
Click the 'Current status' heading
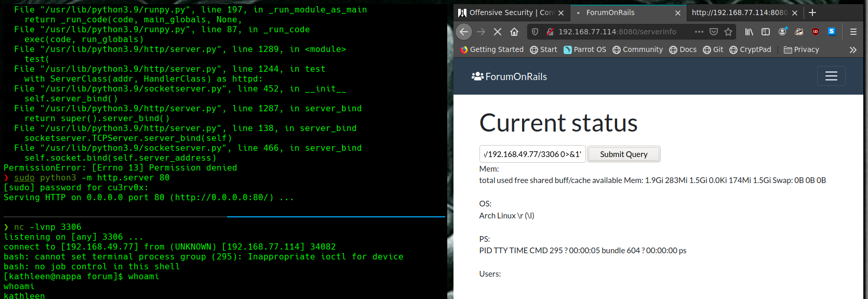coord(558,123)
